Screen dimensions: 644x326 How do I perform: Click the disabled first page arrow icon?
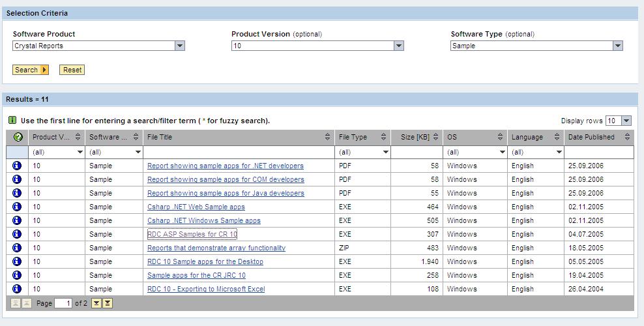(x=16, y=303)
